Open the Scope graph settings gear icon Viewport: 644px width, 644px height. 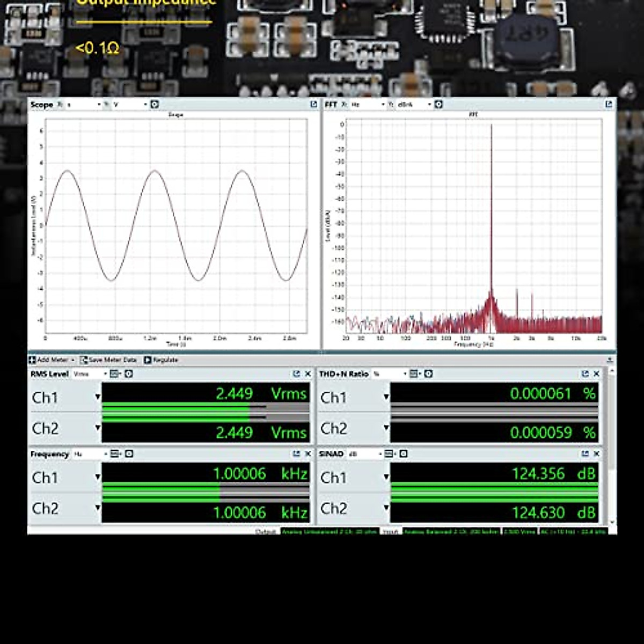155,104
